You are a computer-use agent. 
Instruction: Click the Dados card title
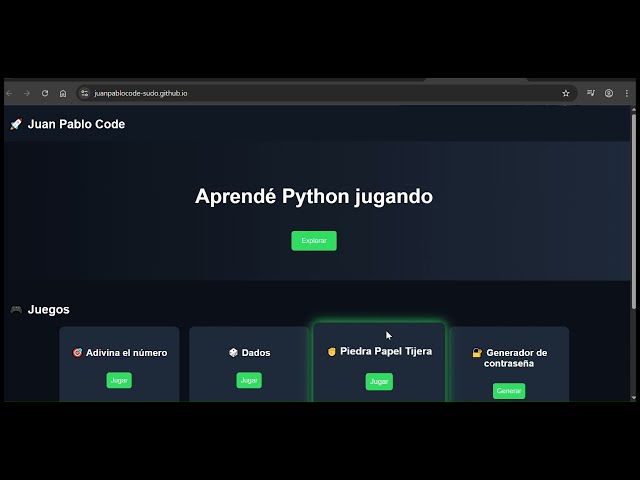(x=256, y=353)
